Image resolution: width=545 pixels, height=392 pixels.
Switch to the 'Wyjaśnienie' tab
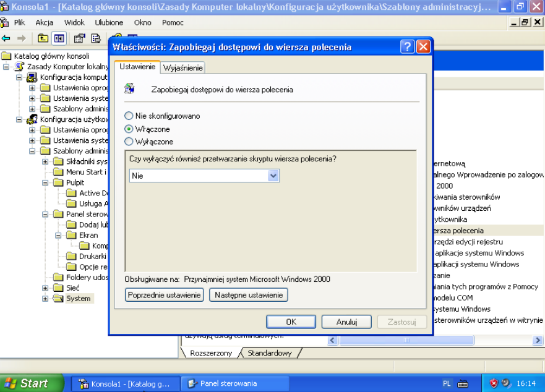click(183, 68)
